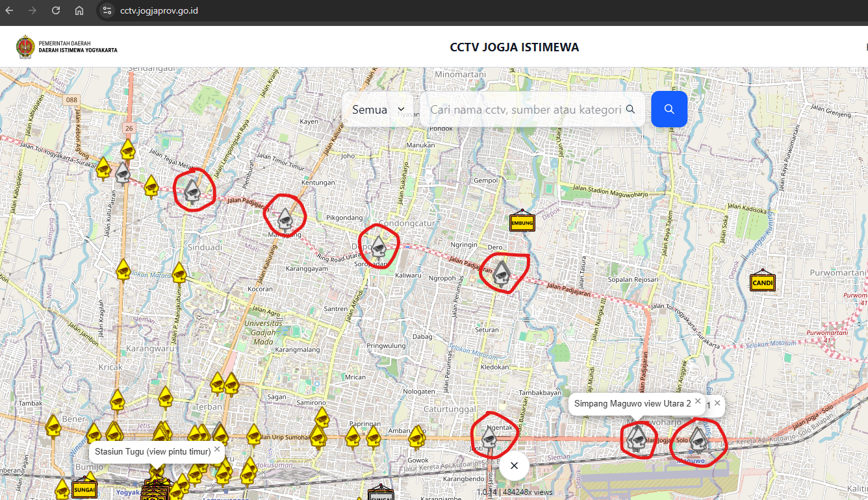The width and height of the screenshot is (868, 500).
Task: Click the CANDI sign marker on map
Action: 762,282
